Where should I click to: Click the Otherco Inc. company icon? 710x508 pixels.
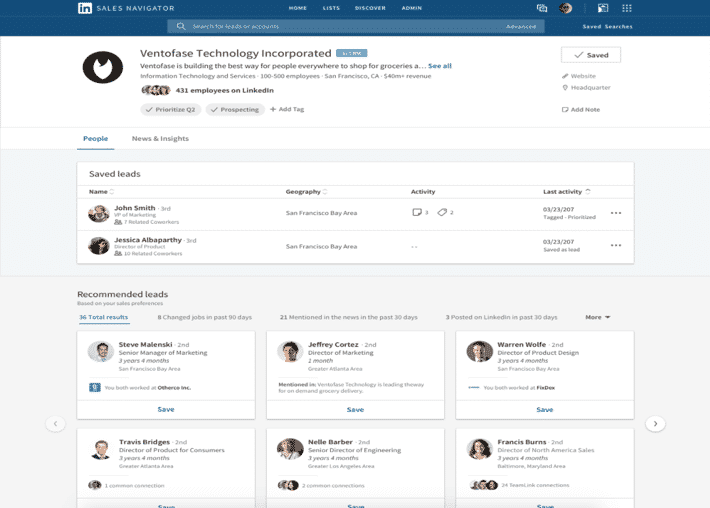pos(95,388)
